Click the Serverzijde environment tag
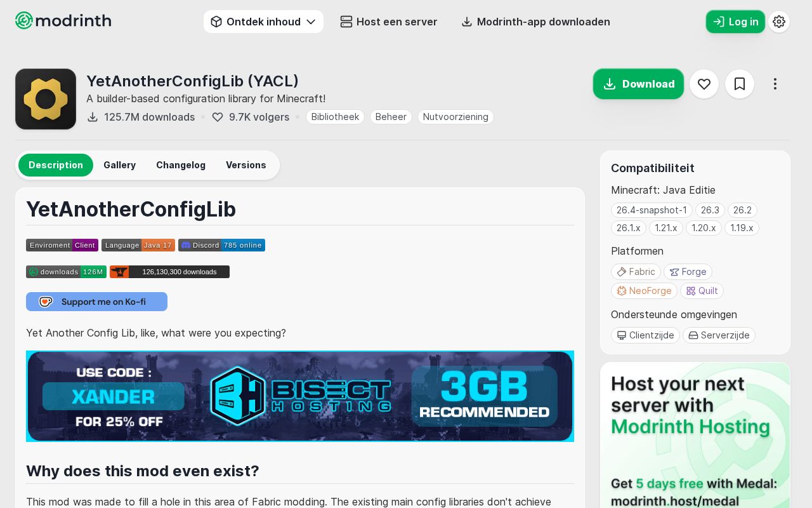Image resolution: width=812 pixels, height=508 pixels. click(719, 335)
